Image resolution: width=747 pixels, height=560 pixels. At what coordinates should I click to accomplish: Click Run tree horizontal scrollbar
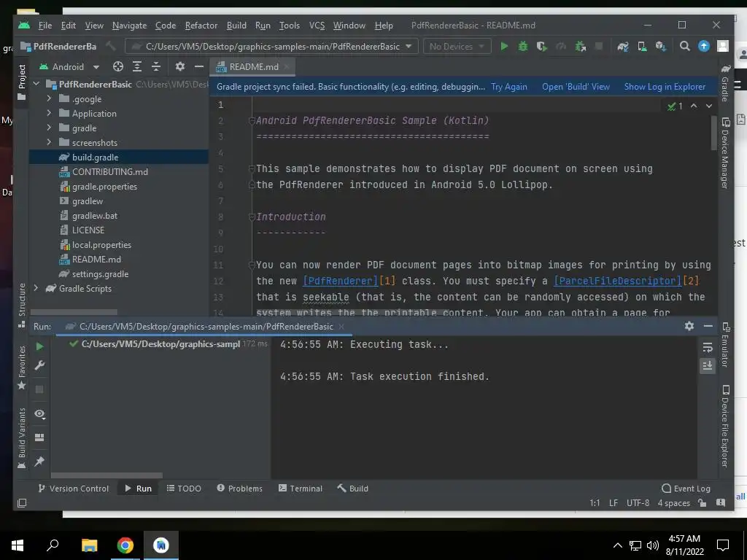click(107, 475)
